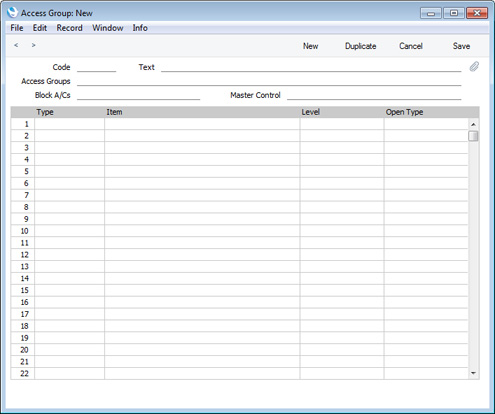Open the File menu
The width and height of the screenshot is (495, 414).
17,28
